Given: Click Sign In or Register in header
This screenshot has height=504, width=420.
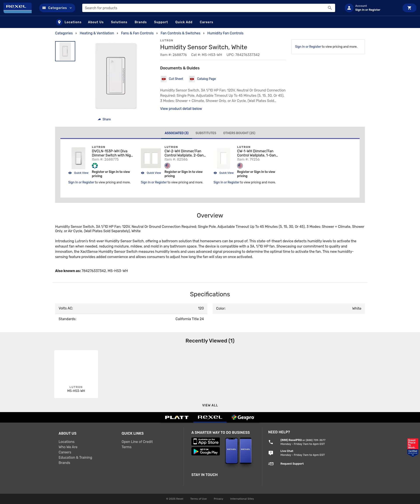Looking at the screenshot, I should click(x=367, y=10).
